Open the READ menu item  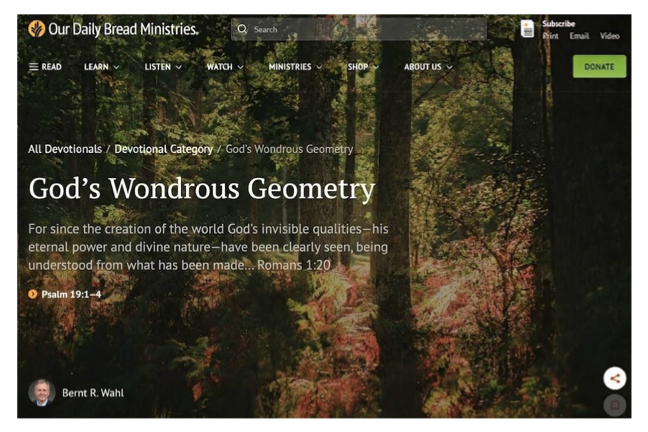tap(51, 67)
